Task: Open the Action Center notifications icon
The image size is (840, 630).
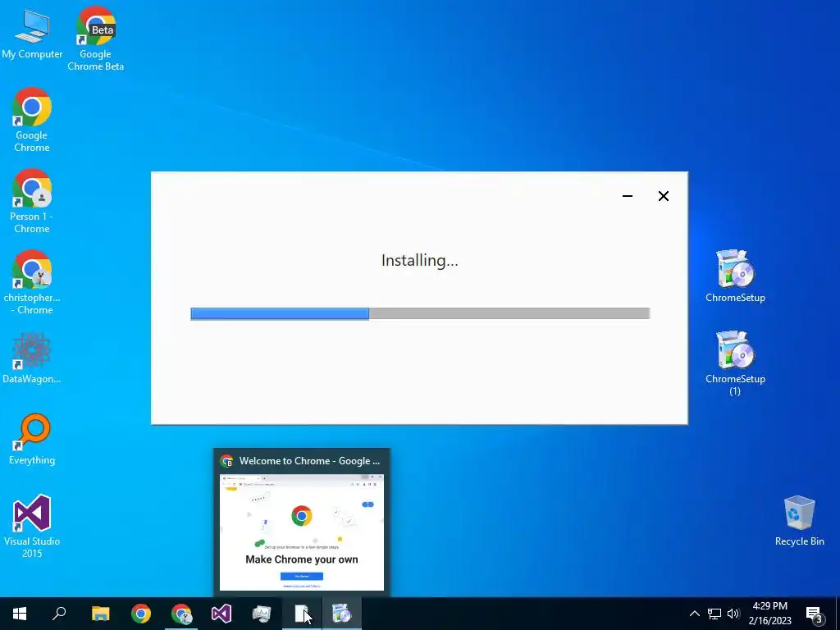Action: 815,614
